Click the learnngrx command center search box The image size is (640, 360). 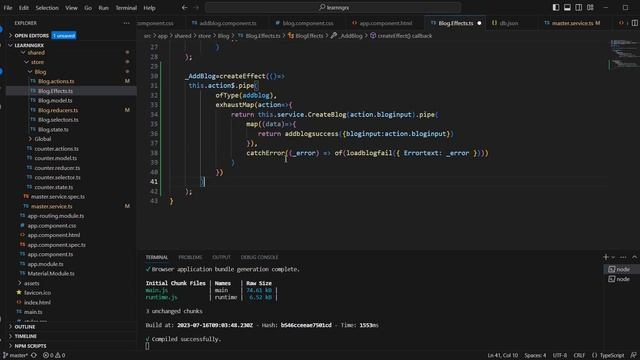(333, 7)
